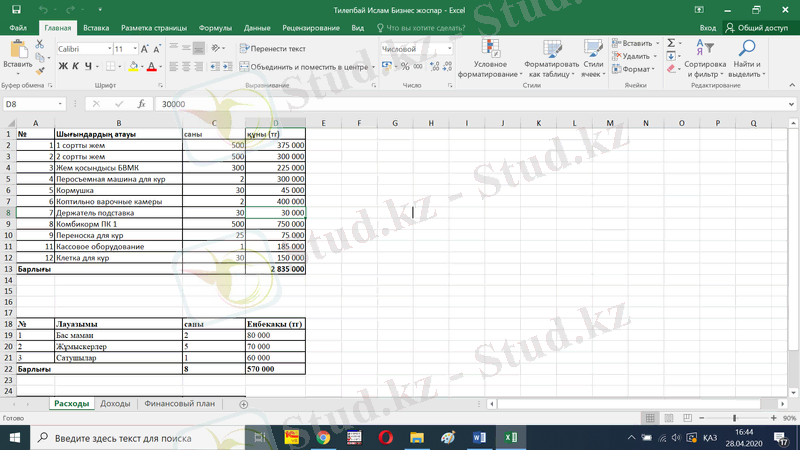
Task: Click the Общий доступ share button
Action: pos(758,28)
